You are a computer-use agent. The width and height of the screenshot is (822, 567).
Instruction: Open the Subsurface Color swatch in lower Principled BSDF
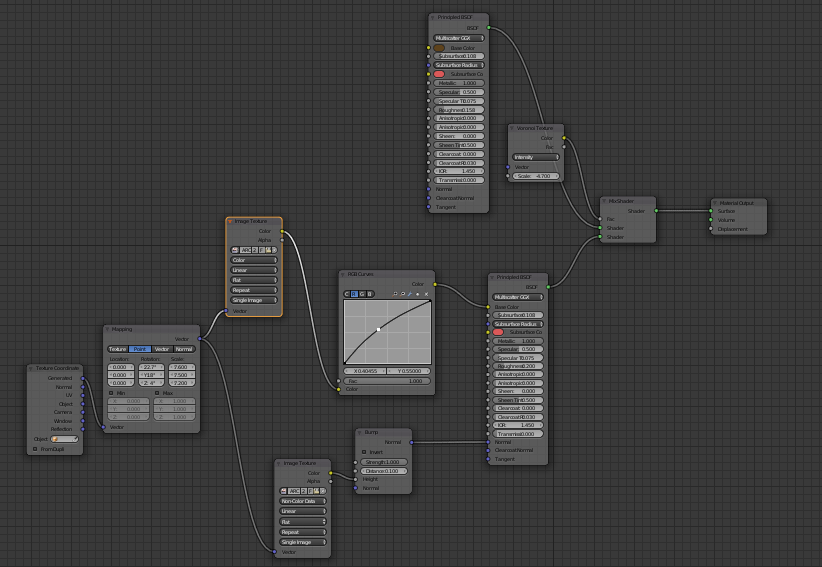point(498,332)
